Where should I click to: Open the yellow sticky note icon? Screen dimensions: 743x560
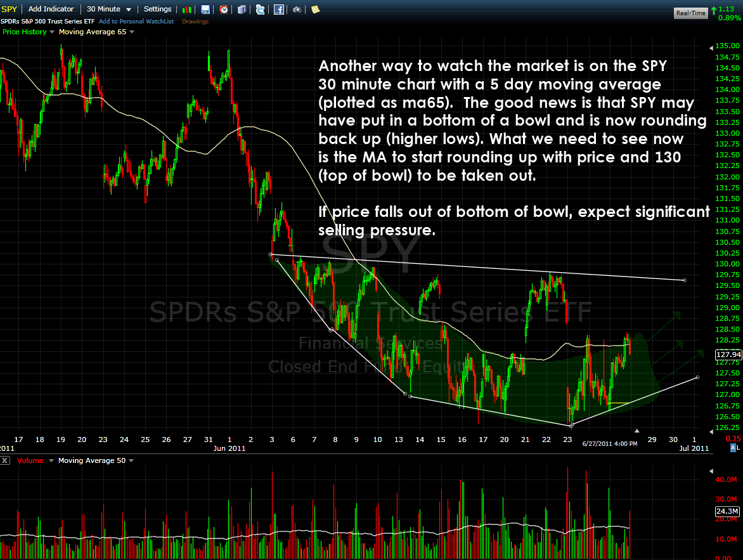(x=315, y=10)
